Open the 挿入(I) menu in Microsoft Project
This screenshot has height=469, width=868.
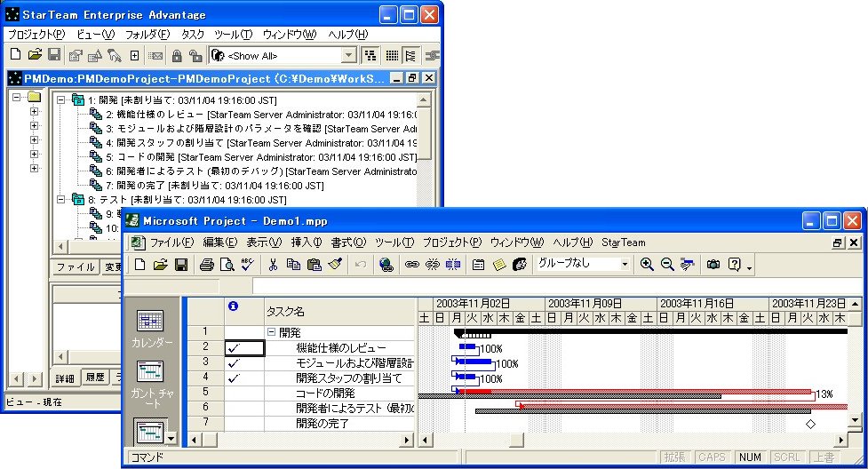point(307,242)
